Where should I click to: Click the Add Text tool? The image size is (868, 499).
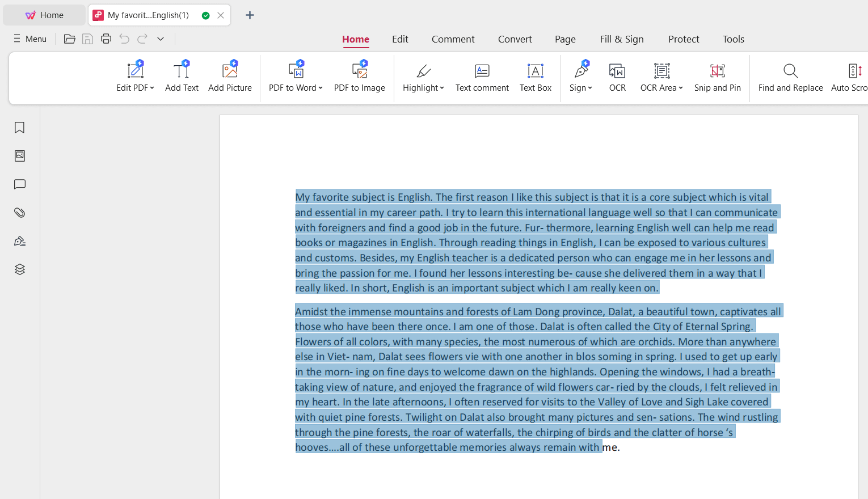pyautogui.click(x=182, y=77)
